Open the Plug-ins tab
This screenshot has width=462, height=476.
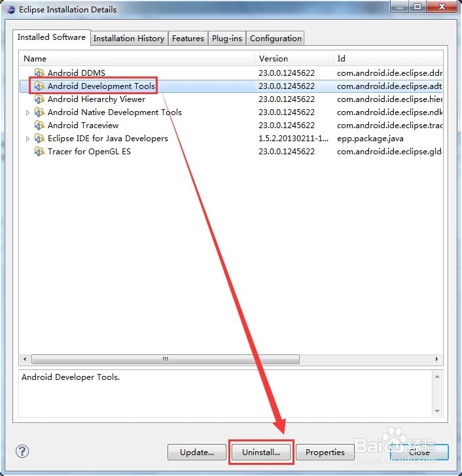(227, 38)
